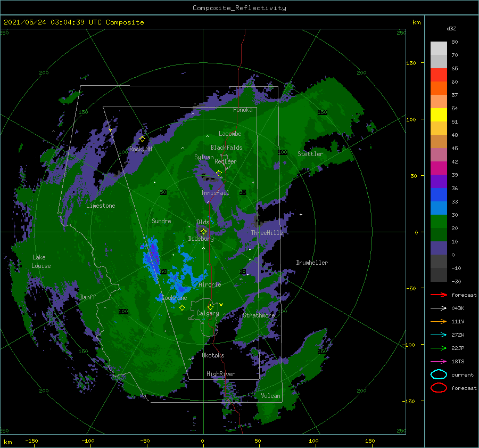The image size is (479, 448).
Task: Click the Sundre city label
Action: (x=161, y=221)
